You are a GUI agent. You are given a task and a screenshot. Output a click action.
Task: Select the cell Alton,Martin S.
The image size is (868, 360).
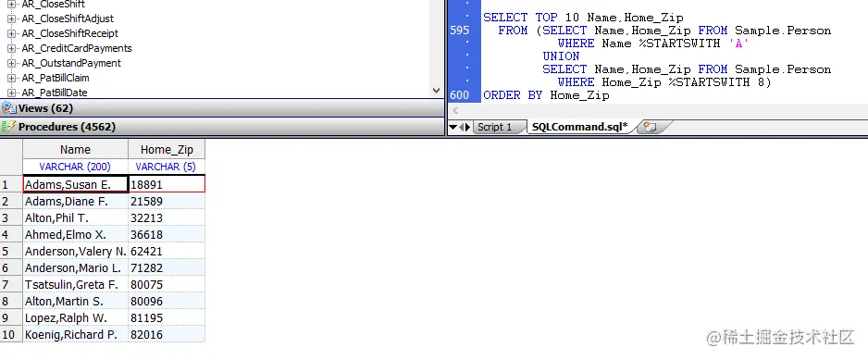tap(76, 302)
